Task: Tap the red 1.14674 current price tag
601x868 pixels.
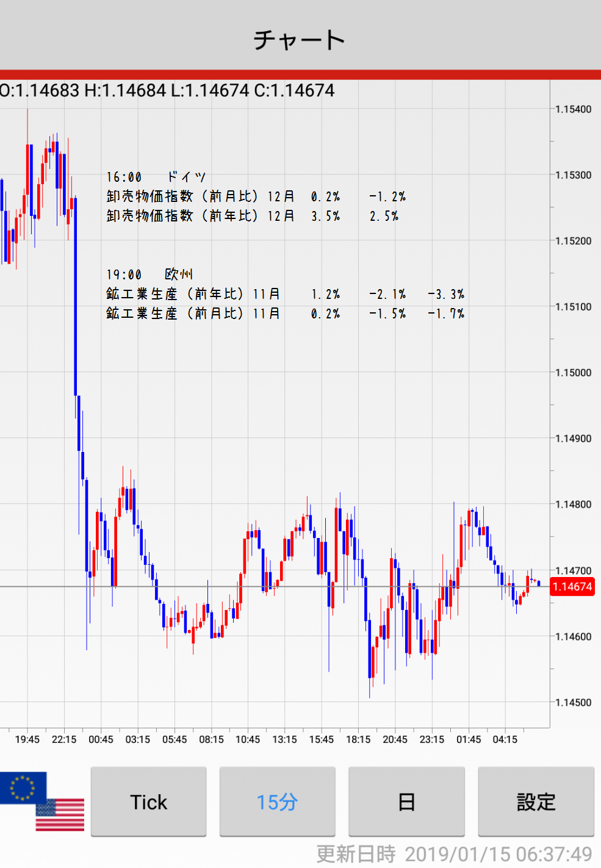Action: tap(572, 587)
